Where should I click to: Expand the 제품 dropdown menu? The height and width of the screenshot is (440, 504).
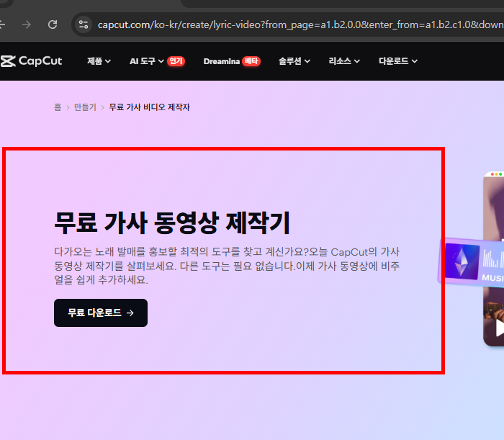pyautogui.click(x=99, y=61)
